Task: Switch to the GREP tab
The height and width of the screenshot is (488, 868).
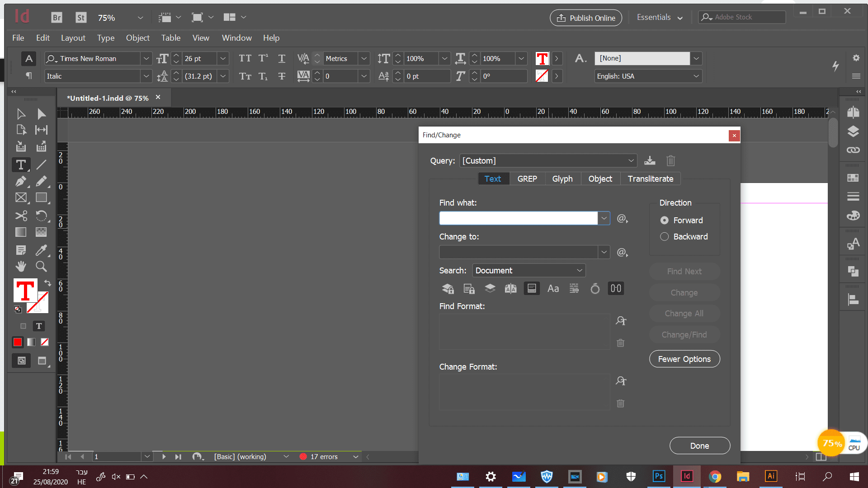Action: point(527,179)
